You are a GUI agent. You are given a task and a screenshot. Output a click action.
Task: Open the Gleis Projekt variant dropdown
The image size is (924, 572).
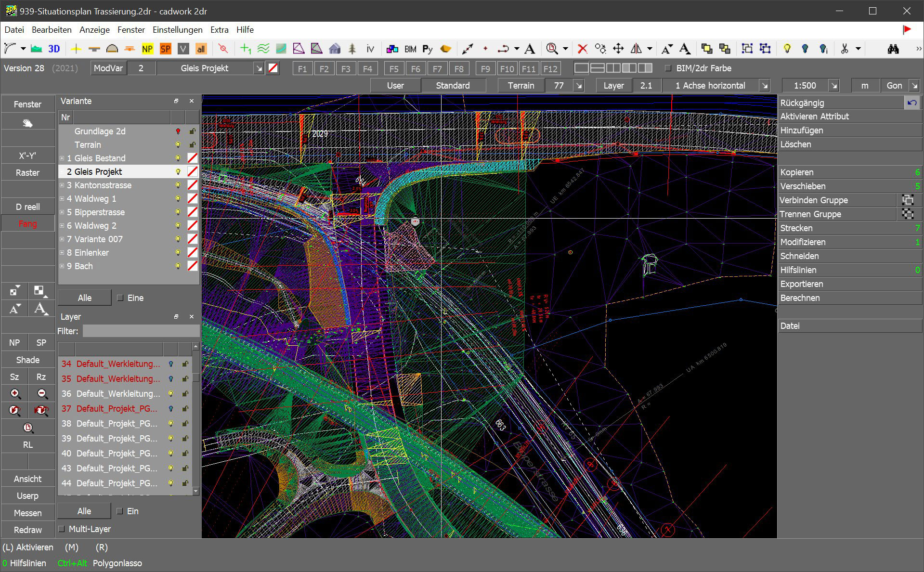click(259, 68)
